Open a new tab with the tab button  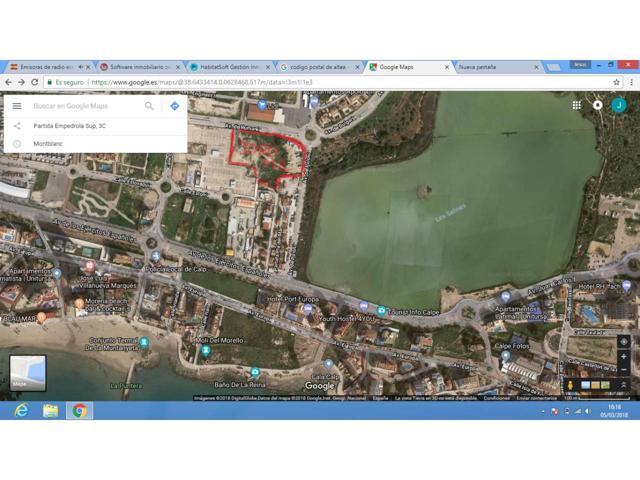(x=553, y=67)
